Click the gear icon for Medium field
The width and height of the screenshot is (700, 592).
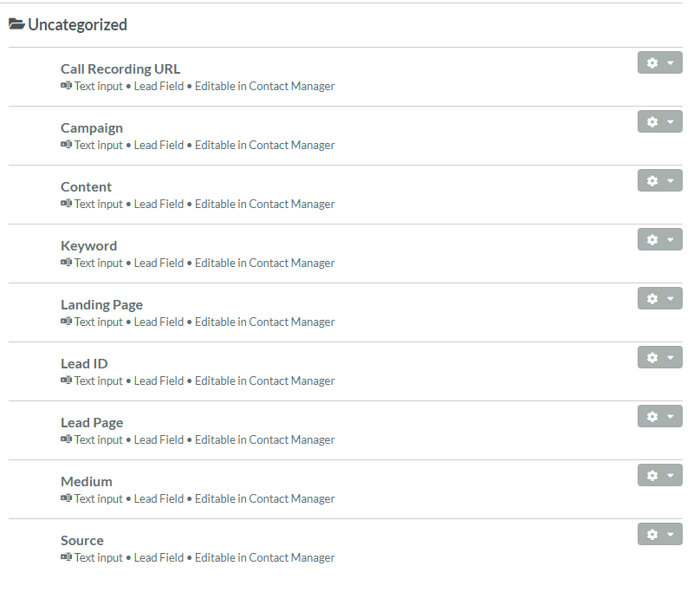[x=652, y=476]
